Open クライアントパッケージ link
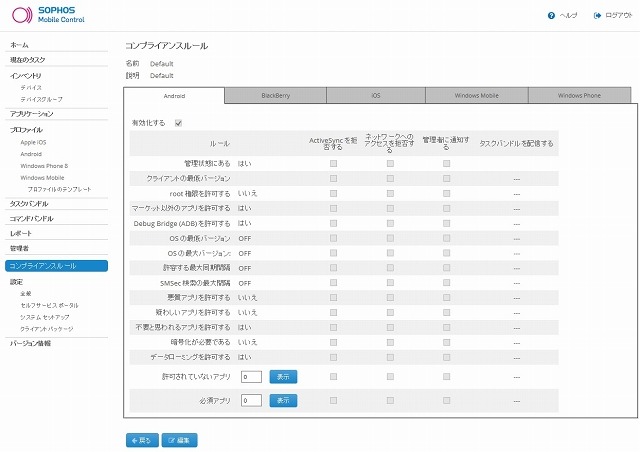640x452 pixels. pyautogui.click(x=47, y=329)
